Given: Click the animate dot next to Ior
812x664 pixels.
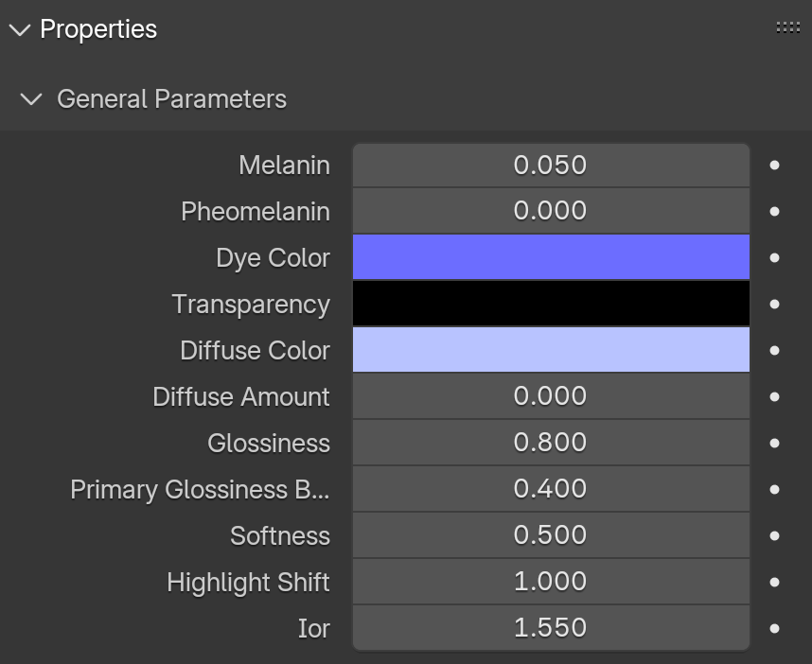Looking at the screenshot, I should pos(774,628).
